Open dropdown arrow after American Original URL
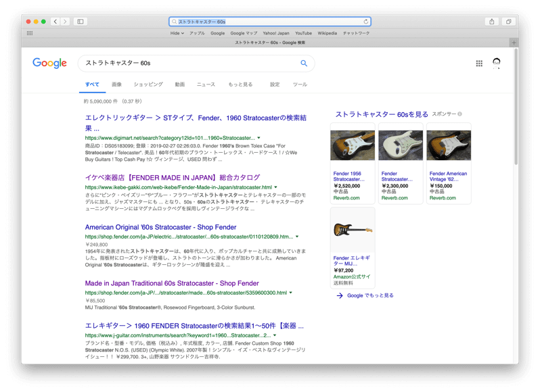 pos(297,237)
